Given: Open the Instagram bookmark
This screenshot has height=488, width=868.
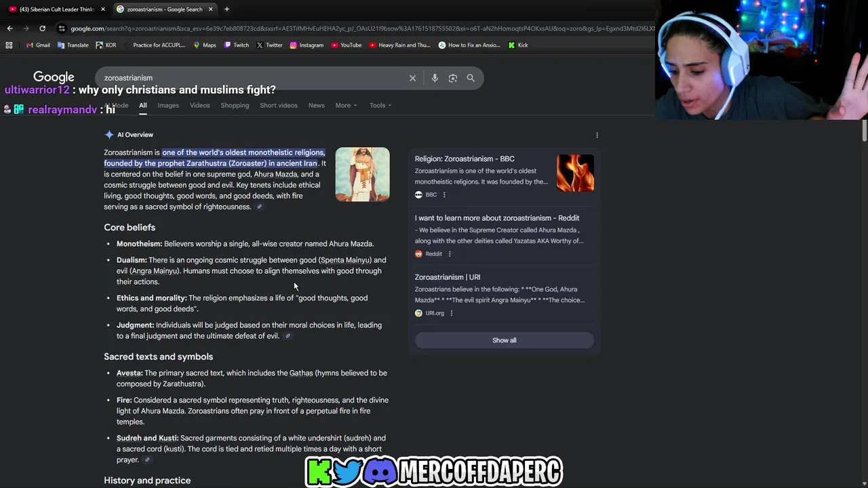Looking at the screenshot, I should point(307,45).
